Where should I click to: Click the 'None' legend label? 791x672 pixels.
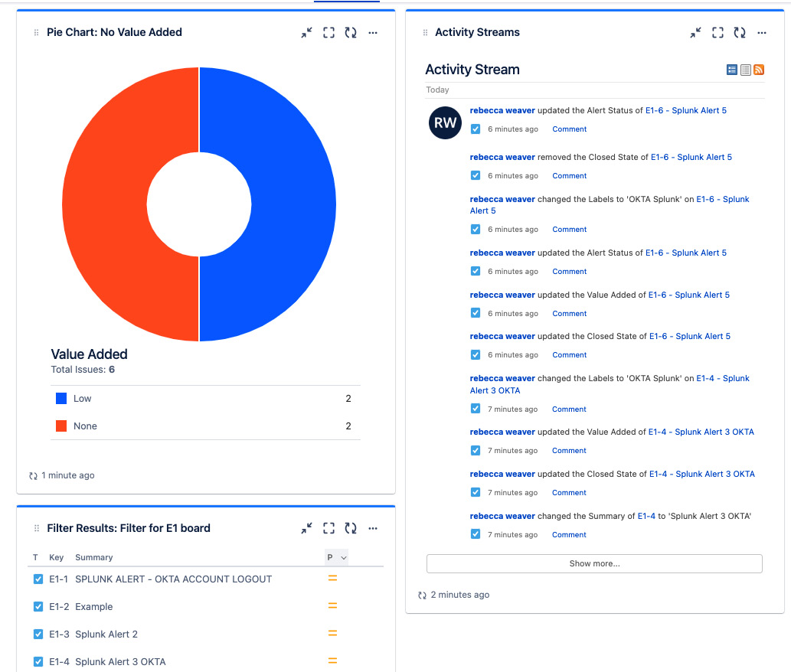click(85, 426)
